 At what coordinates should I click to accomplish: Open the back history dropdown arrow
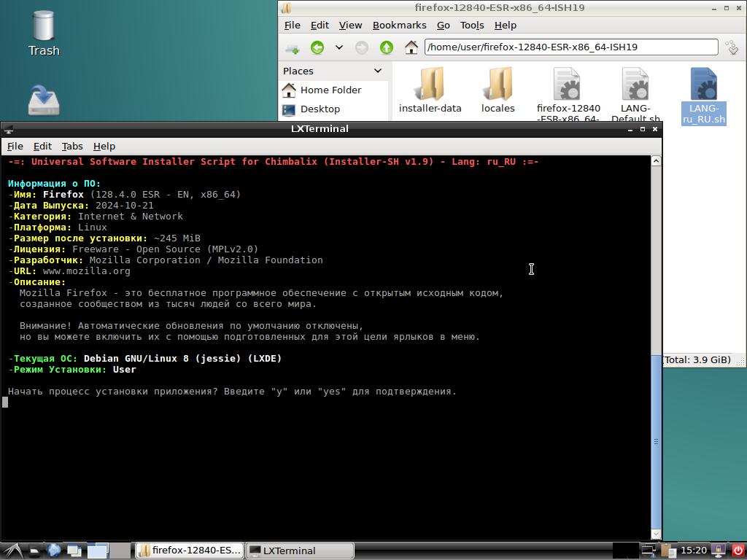339,47
